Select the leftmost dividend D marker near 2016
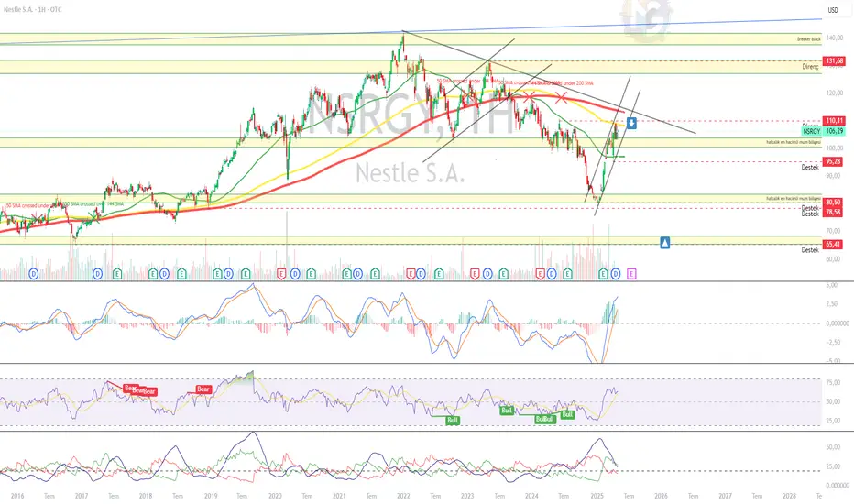The height and width of the screenshot is (504, 854). [34, 273]
